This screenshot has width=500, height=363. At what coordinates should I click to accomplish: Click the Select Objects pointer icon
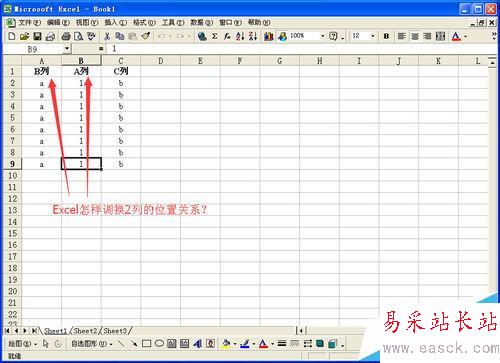pos(46,343)
